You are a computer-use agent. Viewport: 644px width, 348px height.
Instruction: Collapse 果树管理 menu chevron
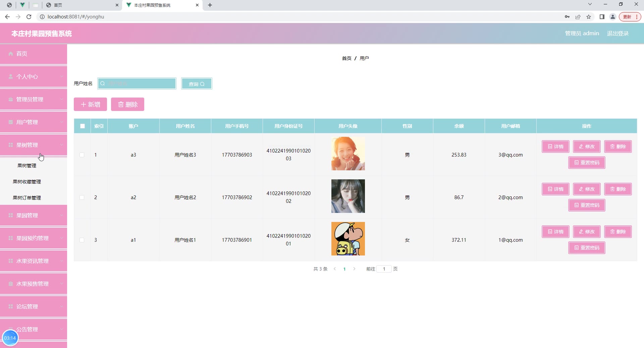coord(62,145)
